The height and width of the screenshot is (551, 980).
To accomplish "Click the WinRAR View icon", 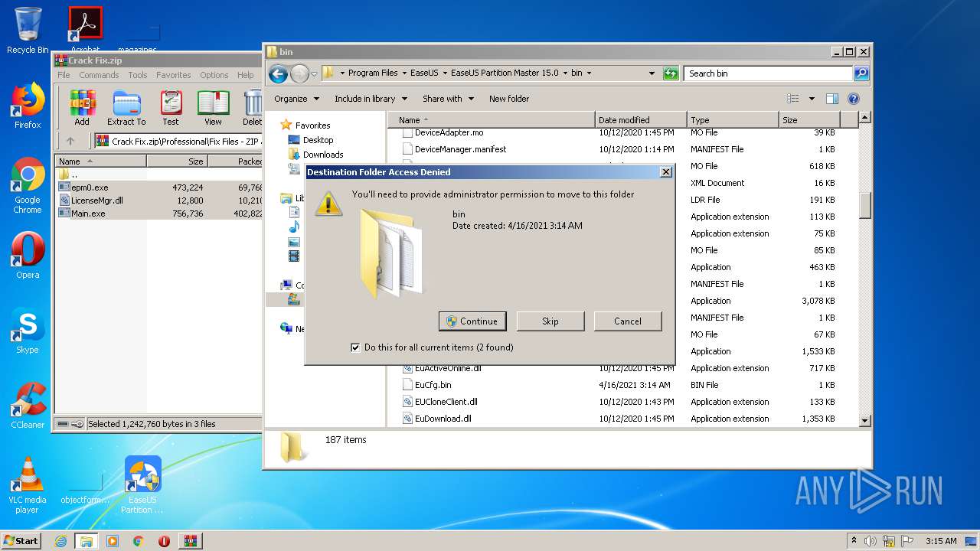I will [x=213, y=108].
